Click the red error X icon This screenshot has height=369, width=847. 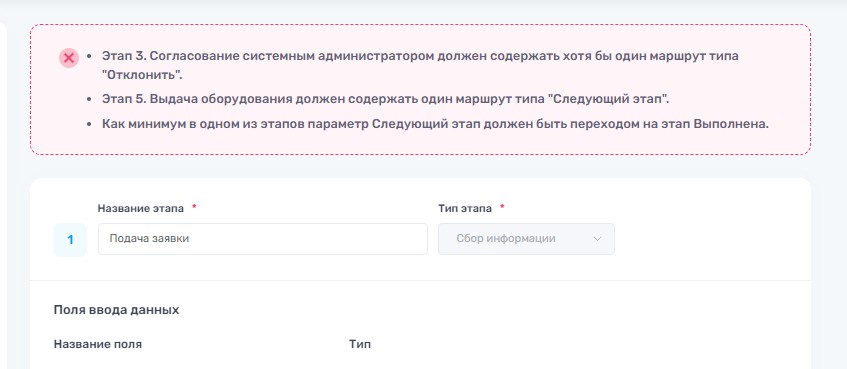[x=69, y=58]
